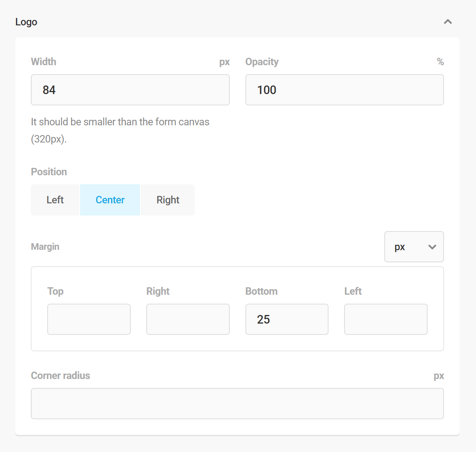Click the Position label
Image resolution: width=476 pixels, height=452 pixels.
(x=49, y=172)
